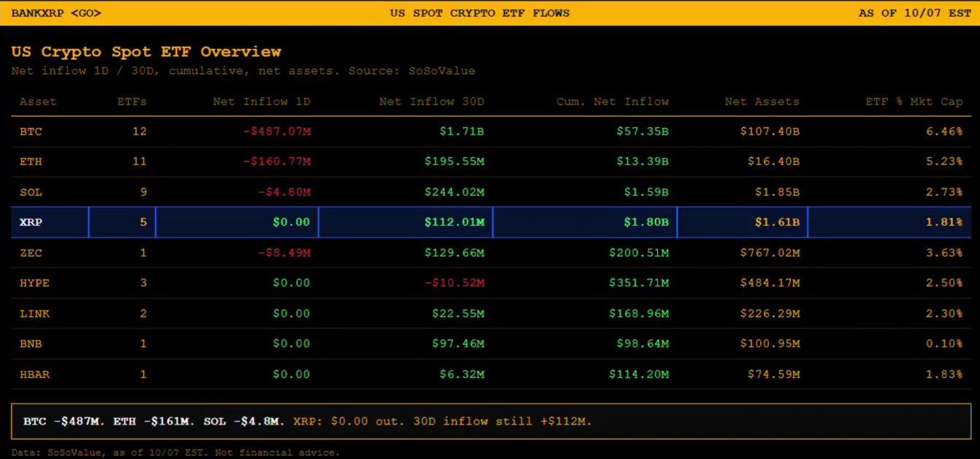The height and width of the screenshot is (459, 980).
Task: Click SOL cumulative inflow $1.59B
Action: pyautogui.click(x=646, y=192)
